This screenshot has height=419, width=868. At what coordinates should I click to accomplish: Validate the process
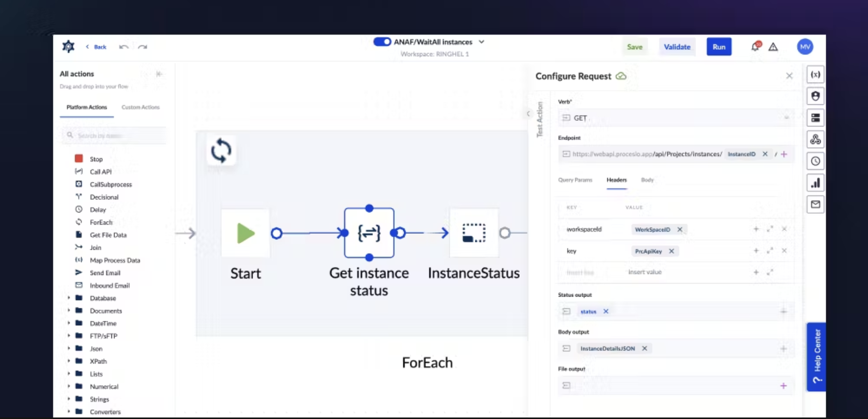[677, 47]
